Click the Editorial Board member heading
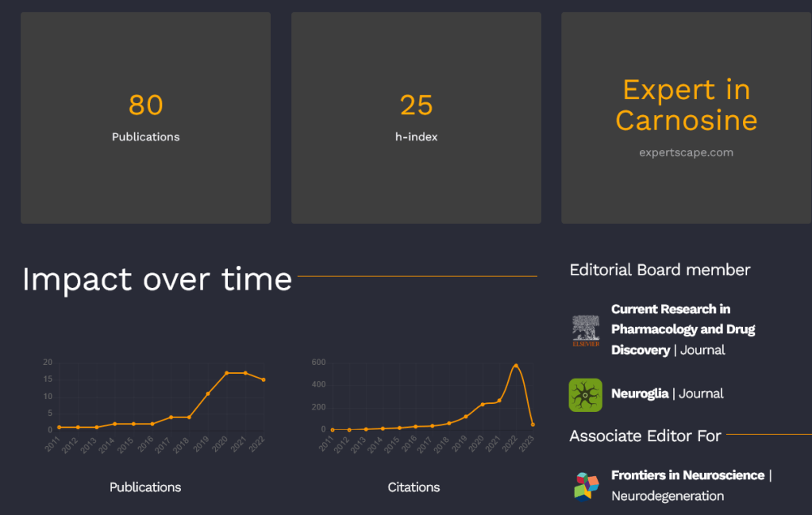The height and width of the screenshot is (515, 812). (660, 270)
